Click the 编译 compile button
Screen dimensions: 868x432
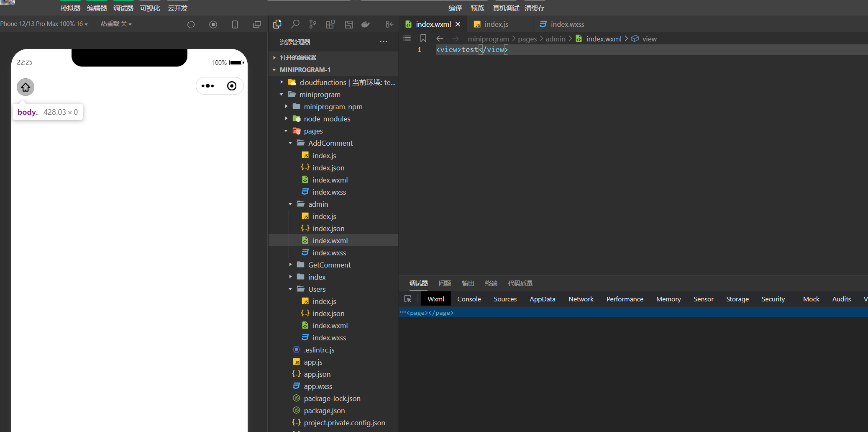click(x=455, y=8)
